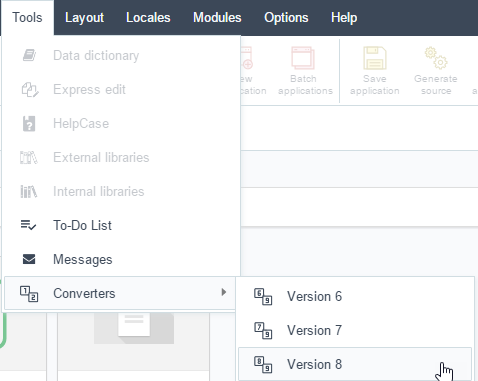Open the Locales menu

coord(148,18)
